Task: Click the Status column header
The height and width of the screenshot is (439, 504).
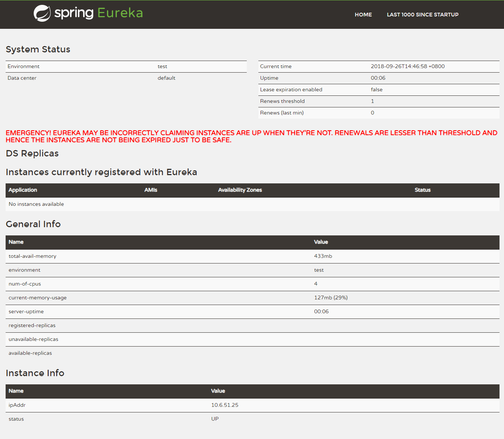Action: [x=422, y=190]
